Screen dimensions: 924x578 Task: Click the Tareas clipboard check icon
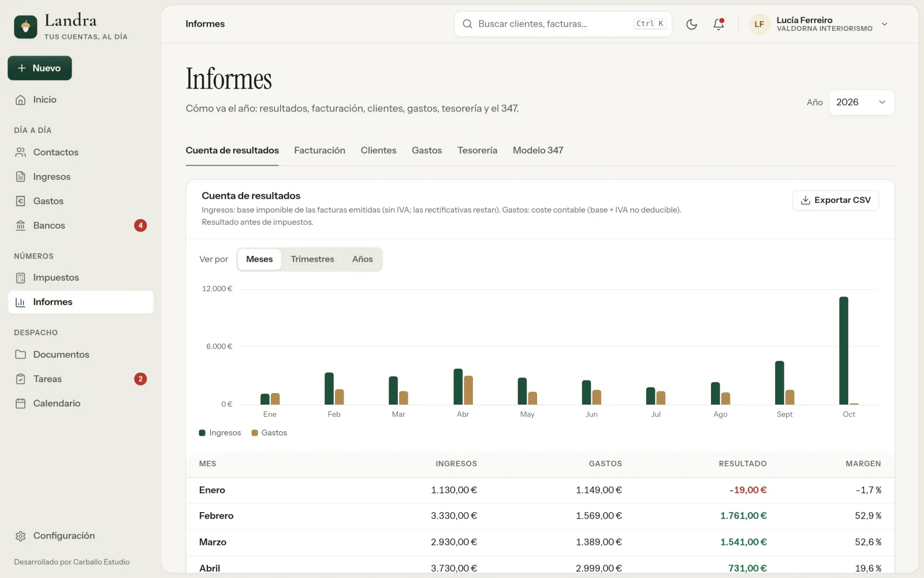coord(21,379)
